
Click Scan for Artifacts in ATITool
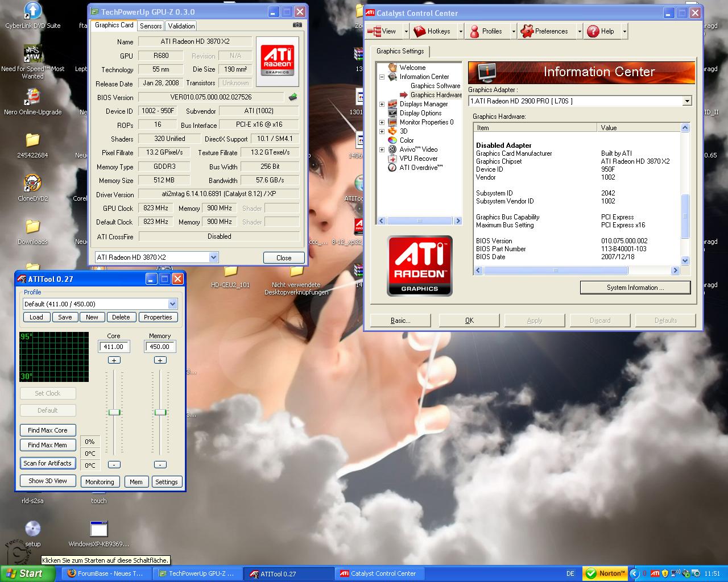pyautogui.click(x=48, y=463)
